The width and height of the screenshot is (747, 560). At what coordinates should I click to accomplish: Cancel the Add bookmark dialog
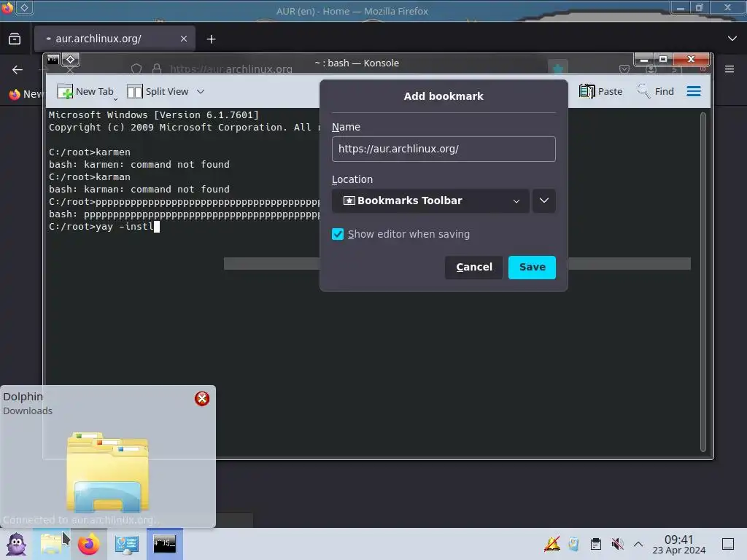pos(473,267)
